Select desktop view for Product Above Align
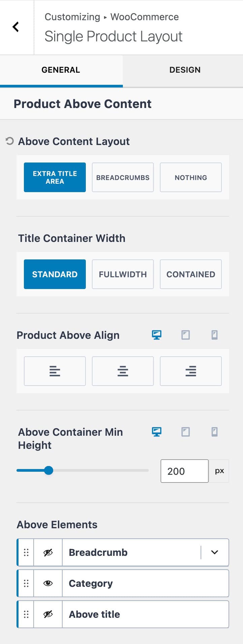 click(157, 335)
